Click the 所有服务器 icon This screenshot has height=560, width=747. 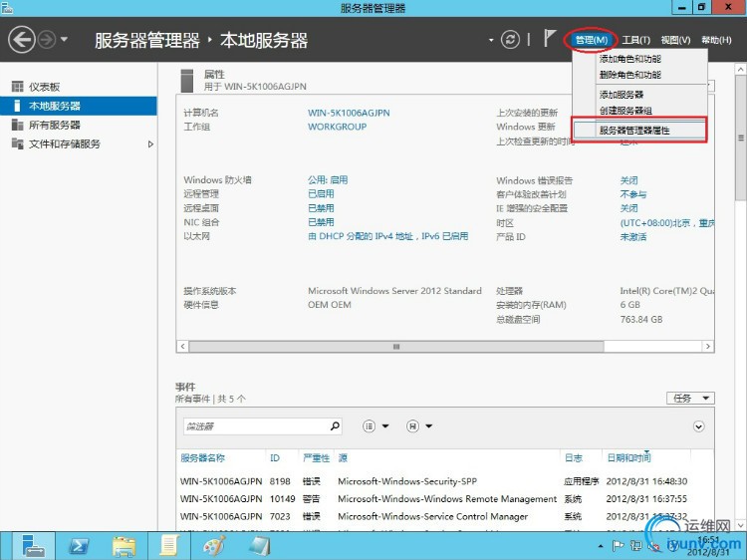[17, 125]
